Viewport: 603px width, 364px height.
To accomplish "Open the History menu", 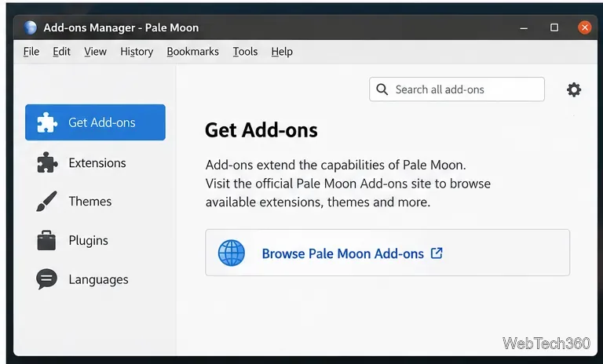I will pos(137,52).
